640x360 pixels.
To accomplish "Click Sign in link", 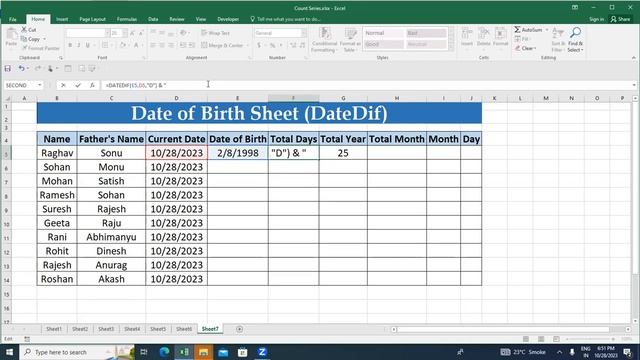I will coord(596,19).
